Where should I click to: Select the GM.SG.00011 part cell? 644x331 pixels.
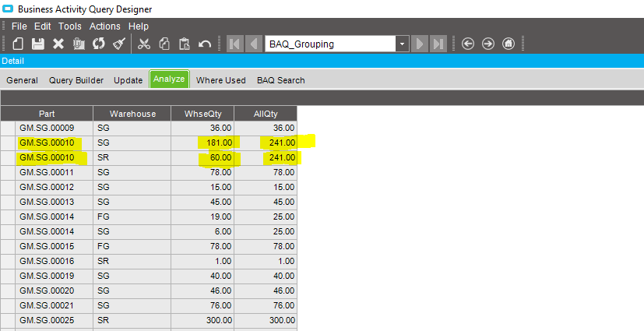pyautogui.click(x=55, y=172)
